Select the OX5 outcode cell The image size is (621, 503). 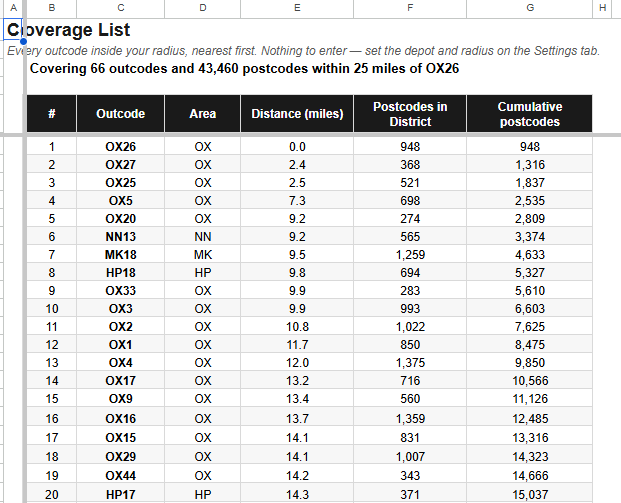tap(120, 200)
